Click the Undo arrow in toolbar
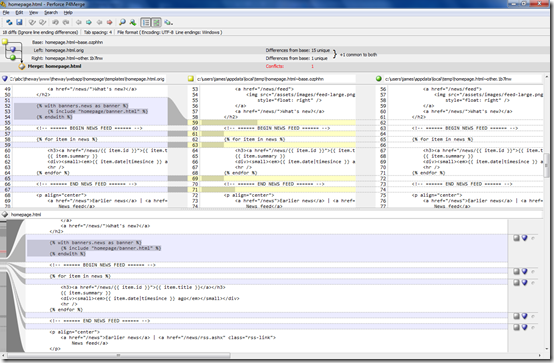Image resolution: width=554 pixels, height=363 pixels. click(55, 22)
